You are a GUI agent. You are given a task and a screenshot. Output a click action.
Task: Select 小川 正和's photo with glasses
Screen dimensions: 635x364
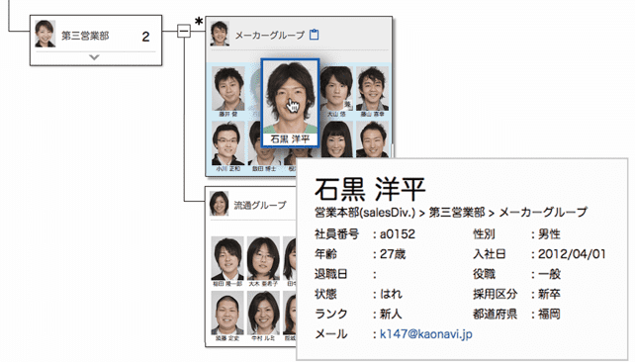coord(228,142)
